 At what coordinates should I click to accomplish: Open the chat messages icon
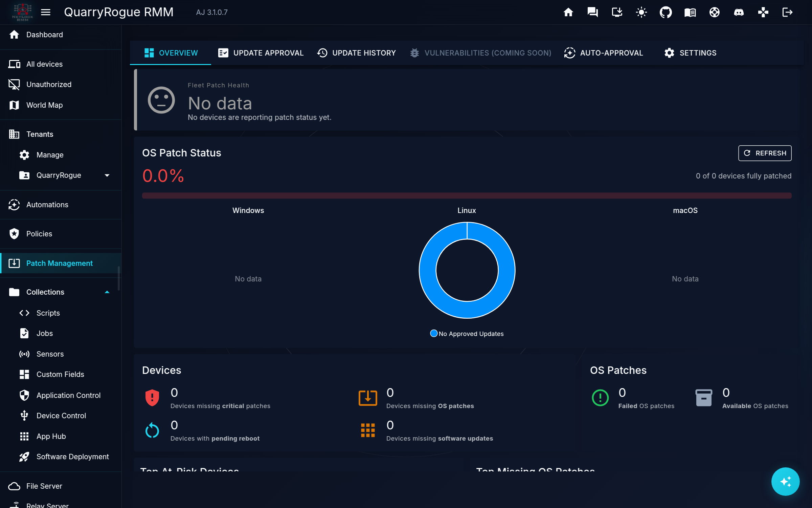pyautogui.click(x=592, y=12)
